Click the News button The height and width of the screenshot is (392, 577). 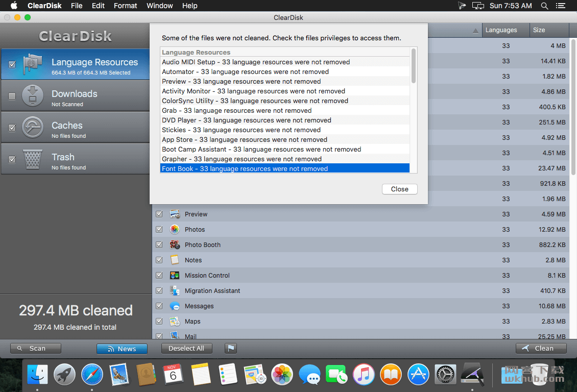pyautogui.click(x=122, y=349)
